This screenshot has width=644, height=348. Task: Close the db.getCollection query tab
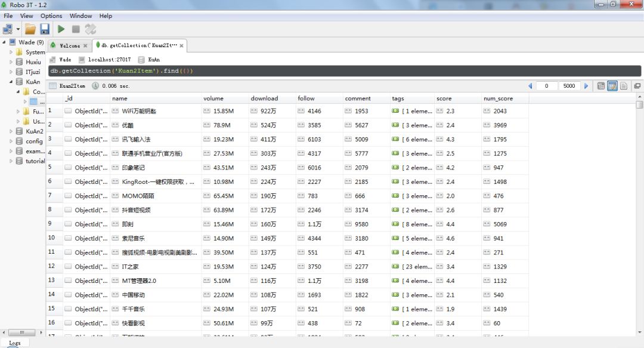pyautogui.click(x=181, y=45)
